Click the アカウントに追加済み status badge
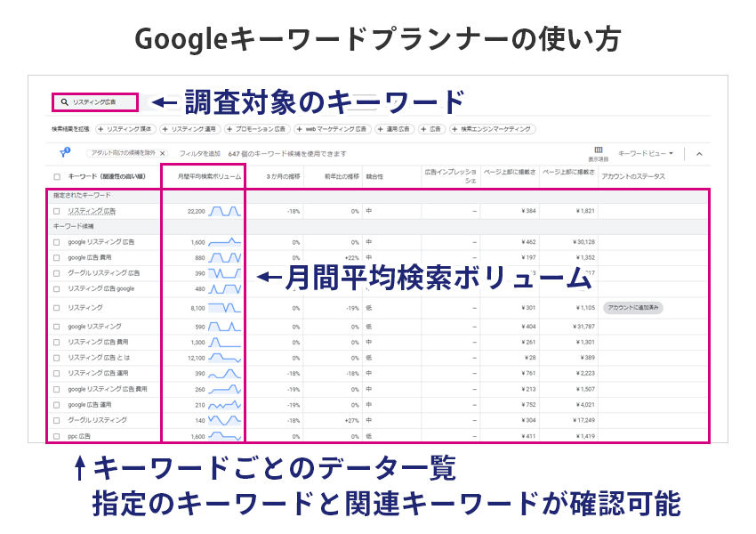 coord(633,308)
